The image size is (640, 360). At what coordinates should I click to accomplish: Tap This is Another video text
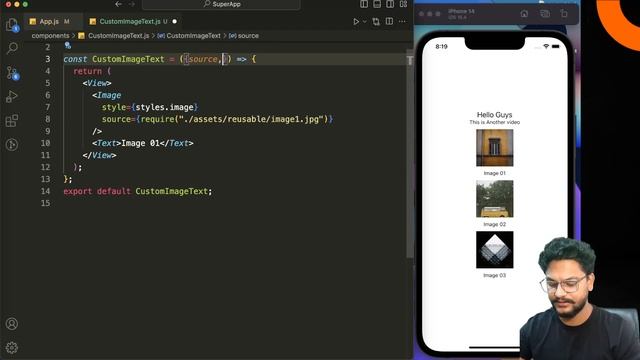(494, 122)
